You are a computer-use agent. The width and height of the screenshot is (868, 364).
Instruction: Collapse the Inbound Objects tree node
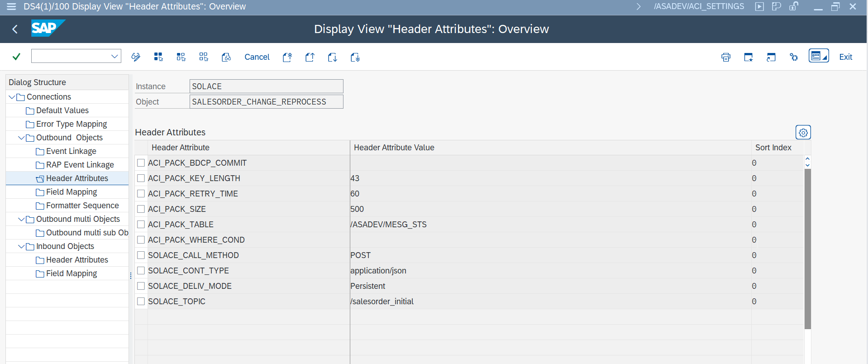[21, 246]
